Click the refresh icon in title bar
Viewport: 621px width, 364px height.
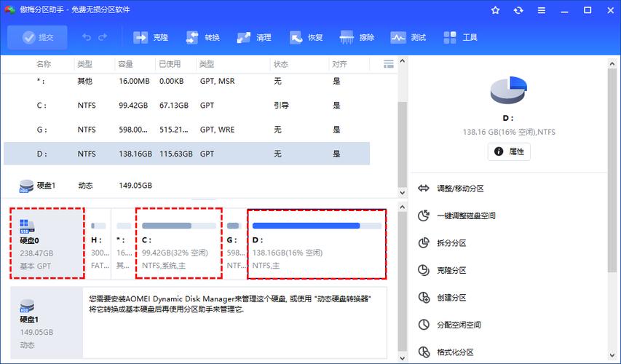pyautogui.click(x=518, y=10)
